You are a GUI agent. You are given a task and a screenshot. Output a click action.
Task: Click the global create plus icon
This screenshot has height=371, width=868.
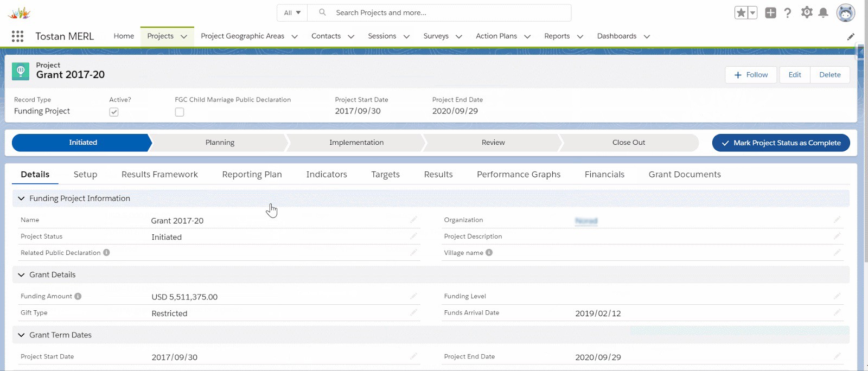tap(770, 12)
